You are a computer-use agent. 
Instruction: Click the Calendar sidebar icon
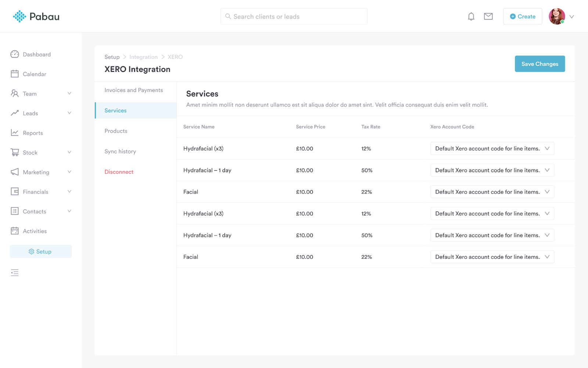(x=15, y=74)
